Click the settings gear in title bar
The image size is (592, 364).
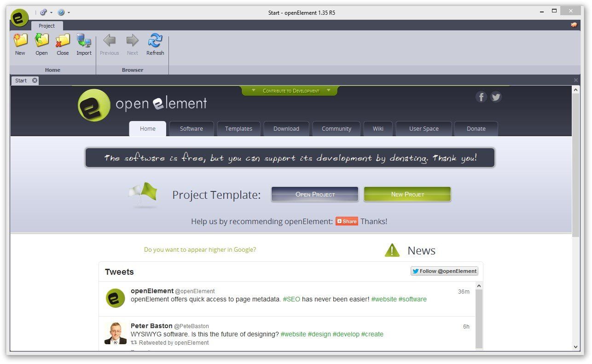pos(43,12)
